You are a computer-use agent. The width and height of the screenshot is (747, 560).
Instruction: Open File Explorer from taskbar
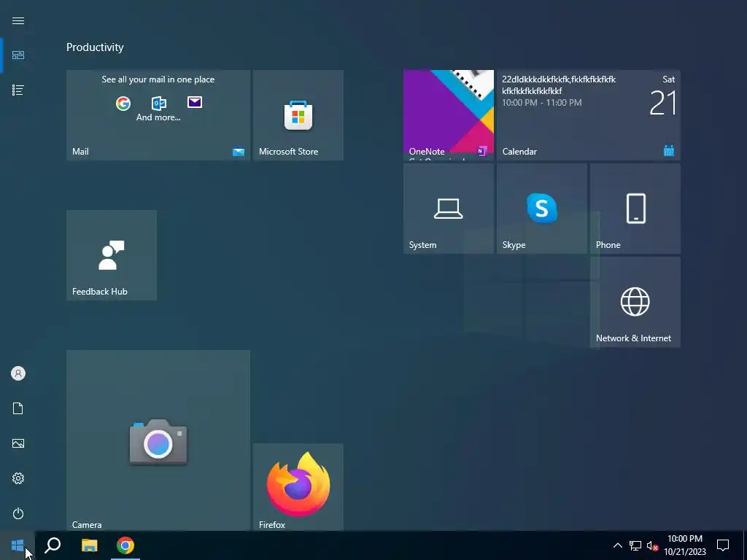89,545
